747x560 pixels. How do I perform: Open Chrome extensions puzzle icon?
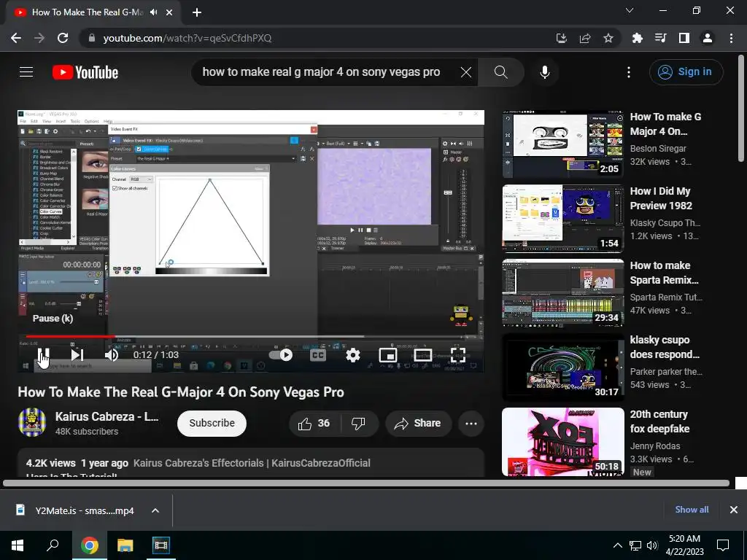tap(637, 38)
